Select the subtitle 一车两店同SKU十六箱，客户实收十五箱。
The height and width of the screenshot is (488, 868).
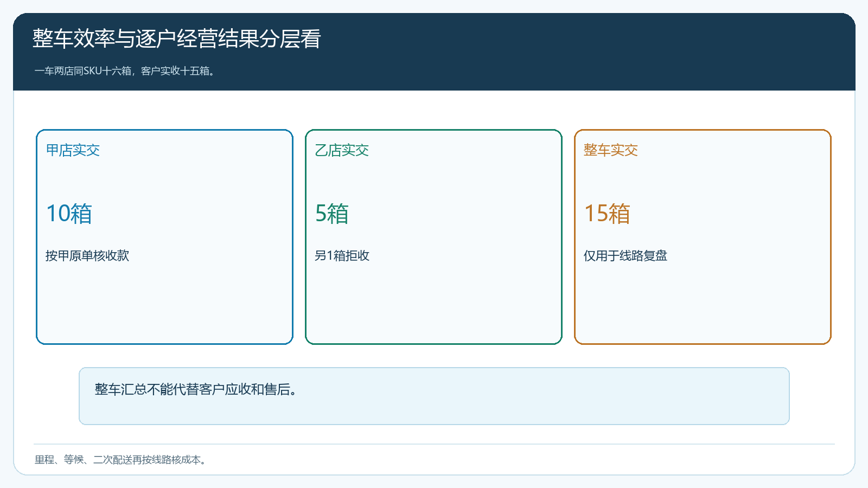(x=126, y=71)
